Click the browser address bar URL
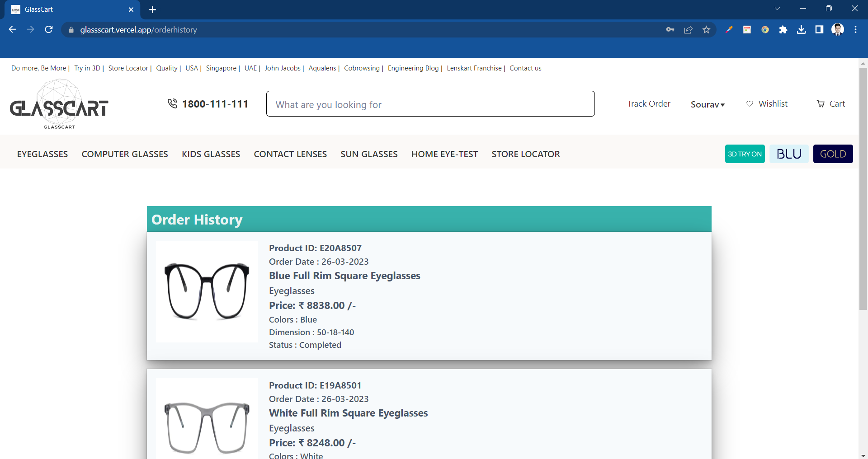 (138, 30)
